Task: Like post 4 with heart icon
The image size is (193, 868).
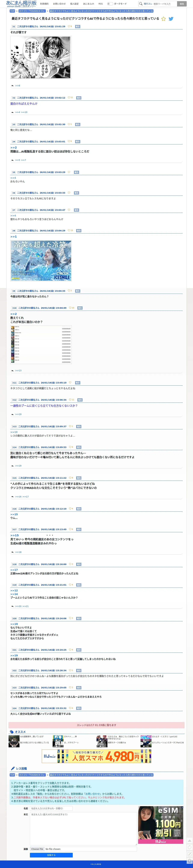Action: 69,142
